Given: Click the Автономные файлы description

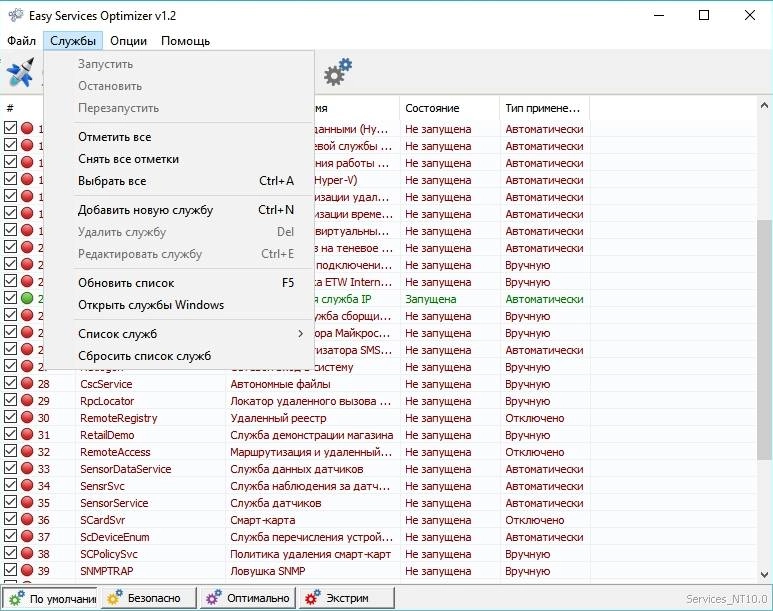Looking at the screenshot, I should coord(280,384).
